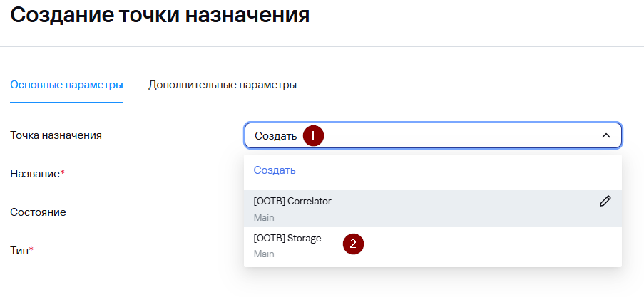Choose the blue Создать option in the list

click(x=275, y=170)
